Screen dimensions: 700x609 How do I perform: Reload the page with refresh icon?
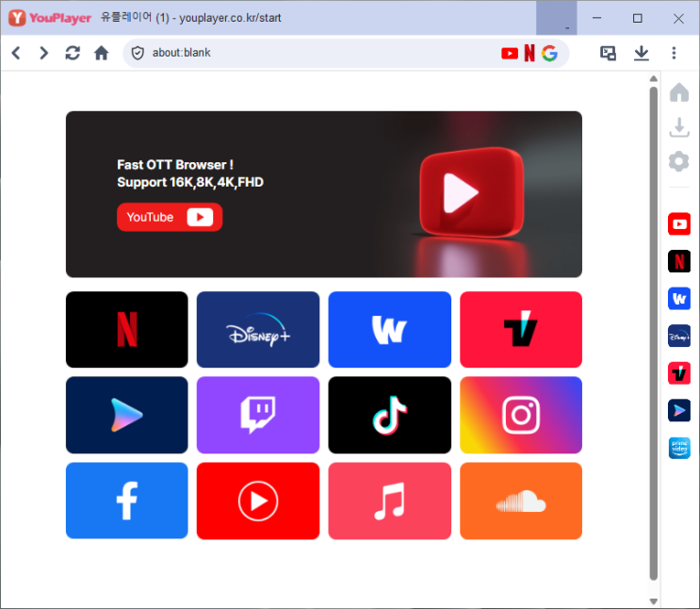point(73,53)
